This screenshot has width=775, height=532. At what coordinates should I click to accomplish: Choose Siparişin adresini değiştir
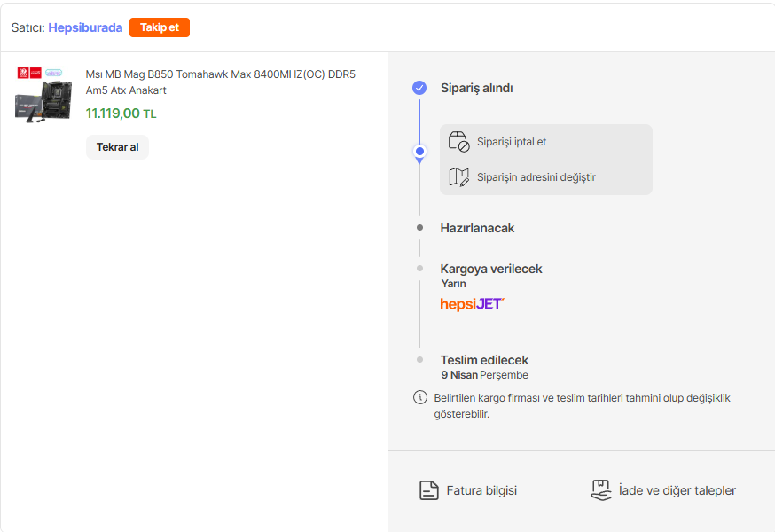point(536,177)
